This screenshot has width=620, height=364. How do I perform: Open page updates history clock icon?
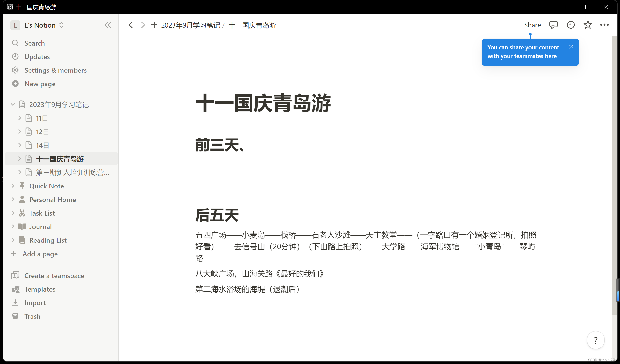(571, 25)
